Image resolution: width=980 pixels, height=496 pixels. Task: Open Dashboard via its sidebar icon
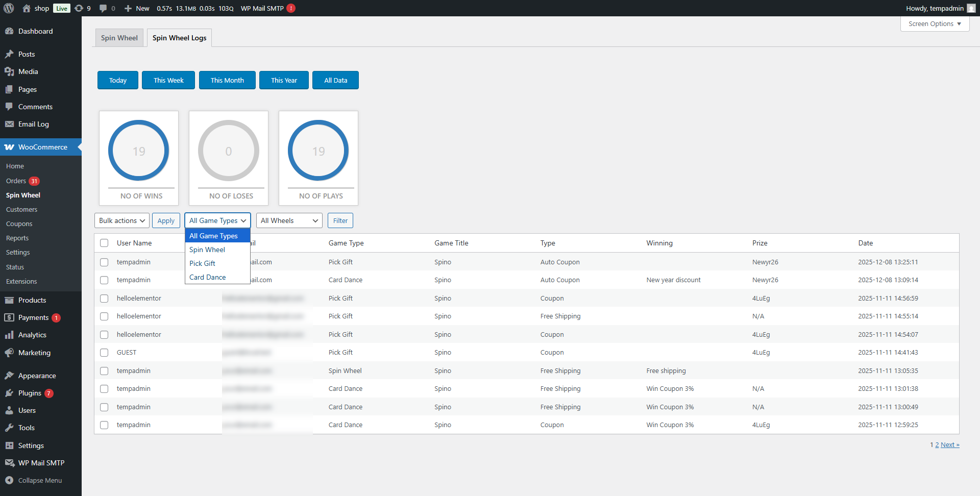[9, 31]
